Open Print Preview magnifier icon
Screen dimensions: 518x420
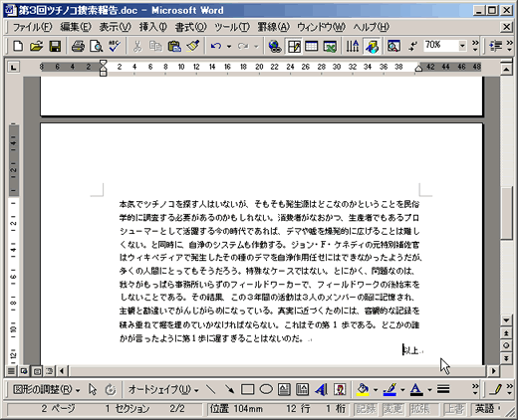tap(97, 46)
